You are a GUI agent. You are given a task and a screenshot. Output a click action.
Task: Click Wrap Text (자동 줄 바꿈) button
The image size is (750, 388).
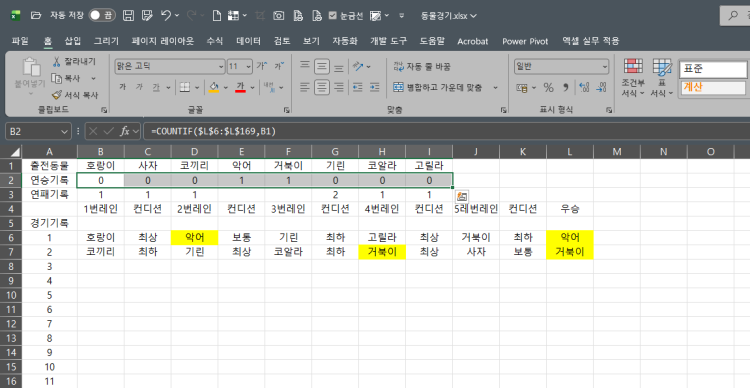coord(422,67)
